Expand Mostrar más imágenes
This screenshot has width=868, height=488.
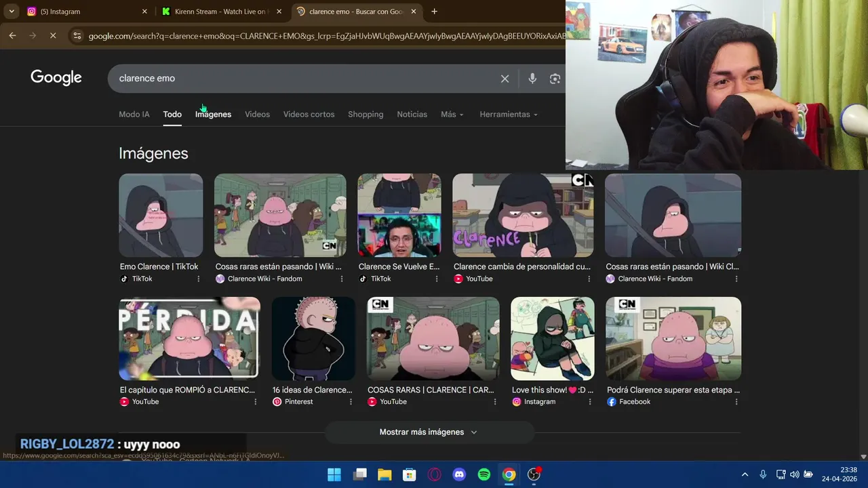coord(429,432)
